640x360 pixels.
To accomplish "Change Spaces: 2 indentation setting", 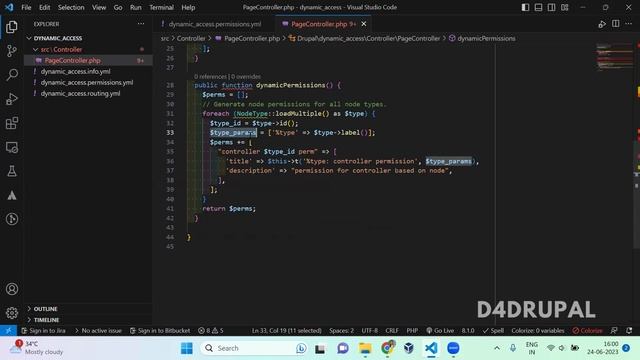I will (x=342, y=331).
